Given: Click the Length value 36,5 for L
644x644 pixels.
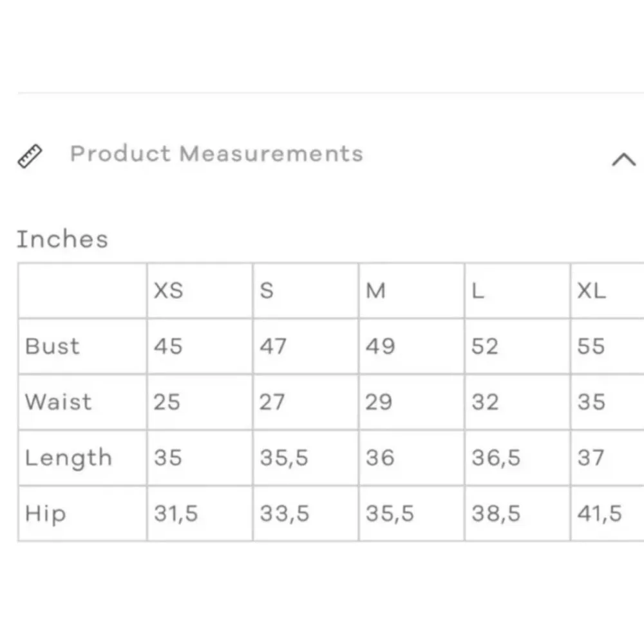Looking at the screenshot, I should (x=496, y=458).
